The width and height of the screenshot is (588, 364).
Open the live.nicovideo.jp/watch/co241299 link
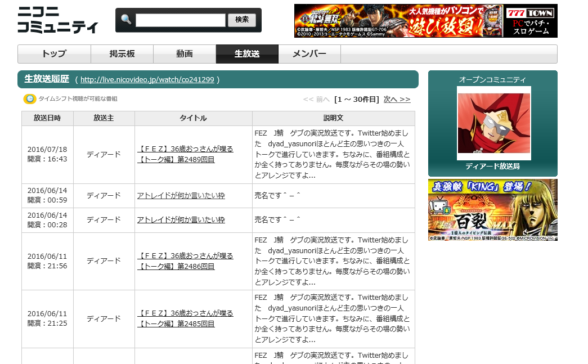point(147,80)
